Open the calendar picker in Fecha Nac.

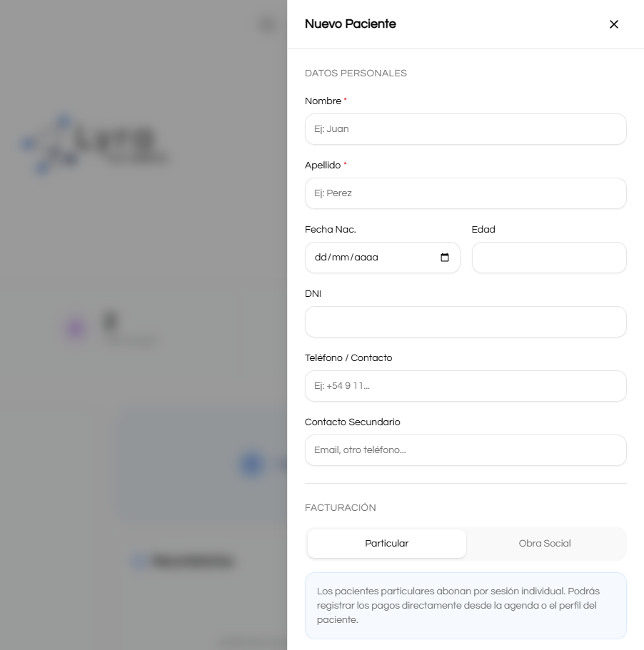click(x=445, y=258)
